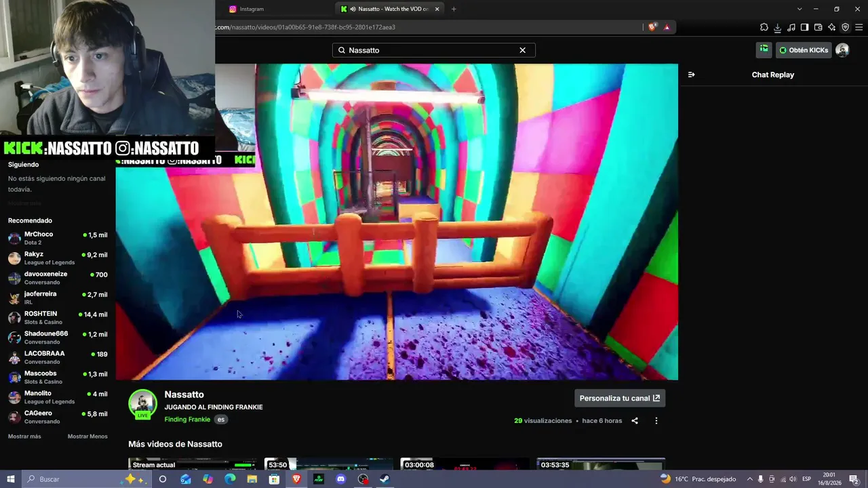Open the browser downloads icon
The height and width of the screenshot is (488, 868).
(778, 27)
